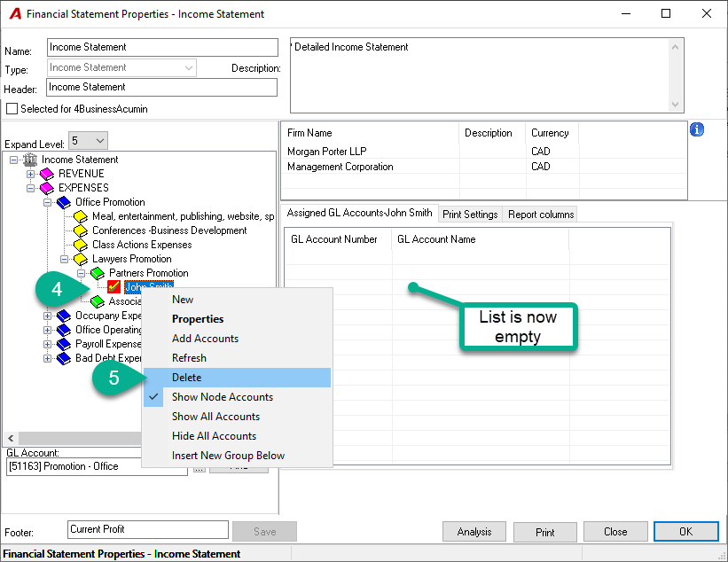Open the Expand Level dropdown
Screen dimensions: 728x562
coord(88,141)
